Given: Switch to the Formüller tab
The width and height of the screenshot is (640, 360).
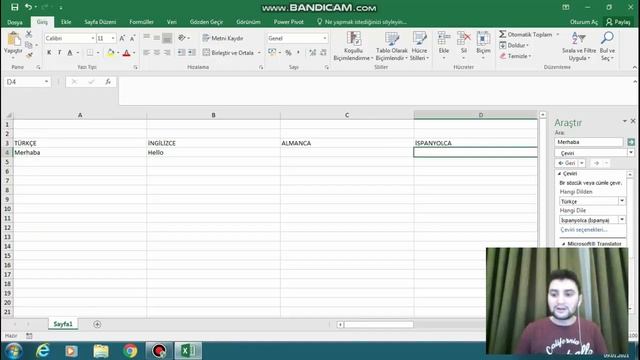Looking at the screenshot, I should [141, 22].
